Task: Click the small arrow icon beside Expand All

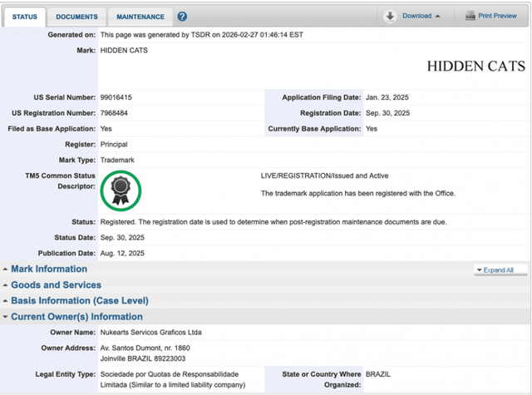Action: coord(479,270)
